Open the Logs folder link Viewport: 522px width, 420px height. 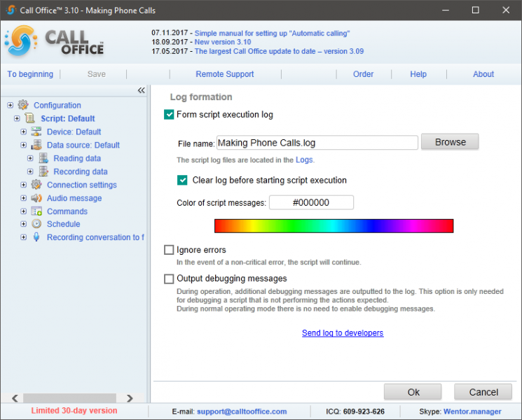(x=304, y=160)
